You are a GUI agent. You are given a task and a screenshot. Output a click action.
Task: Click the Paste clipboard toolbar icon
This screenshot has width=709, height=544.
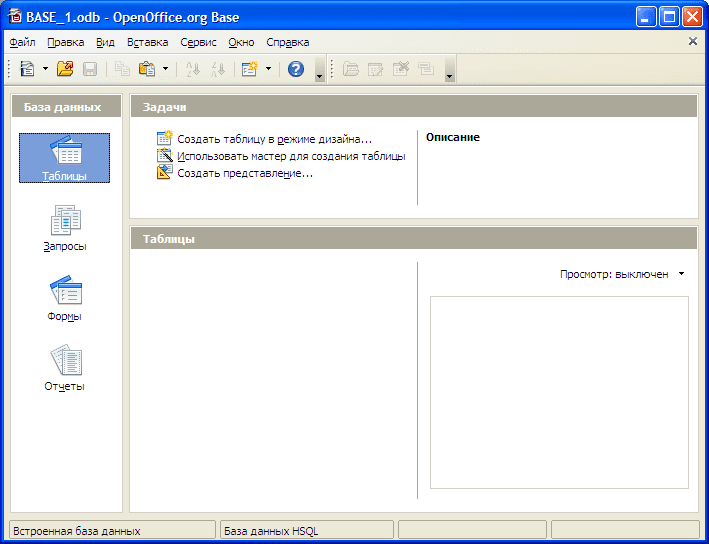[x=147, y=69]
